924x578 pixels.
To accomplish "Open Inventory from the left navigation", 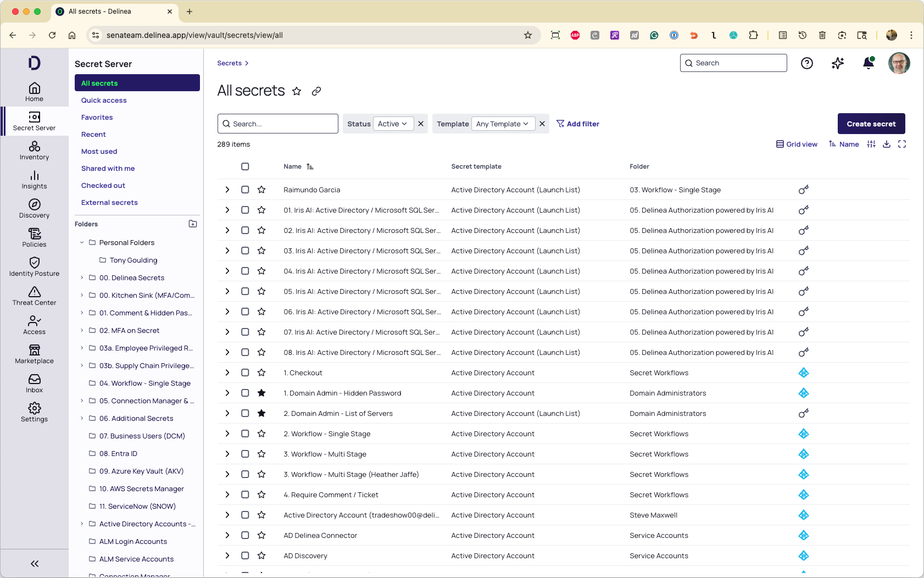I will click(x=34, y=150).
